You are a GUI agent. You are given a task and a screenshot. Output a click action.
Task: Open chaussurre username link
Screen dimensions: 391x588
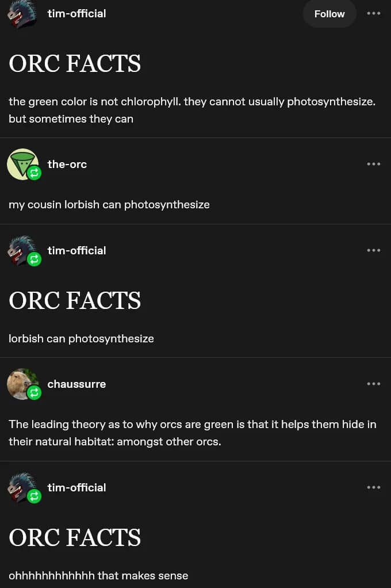pyautogui.click(x=76, y=384)
